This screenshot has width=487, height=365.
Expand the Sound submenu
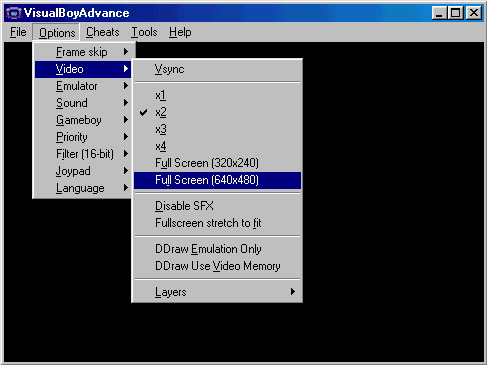click(x=83, y=103)
